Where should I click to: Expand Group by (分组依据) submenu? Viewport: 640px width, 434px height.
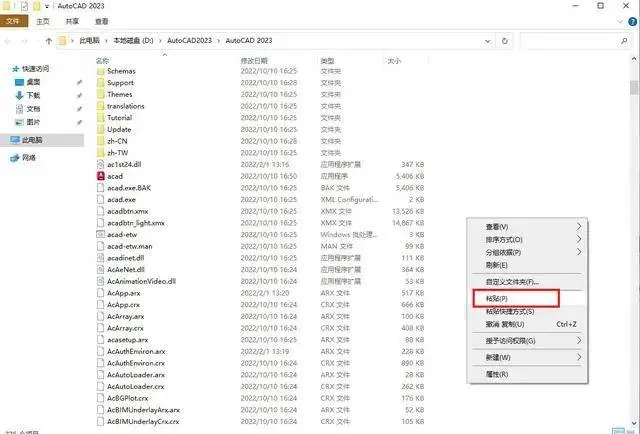(x=579, y=252)
